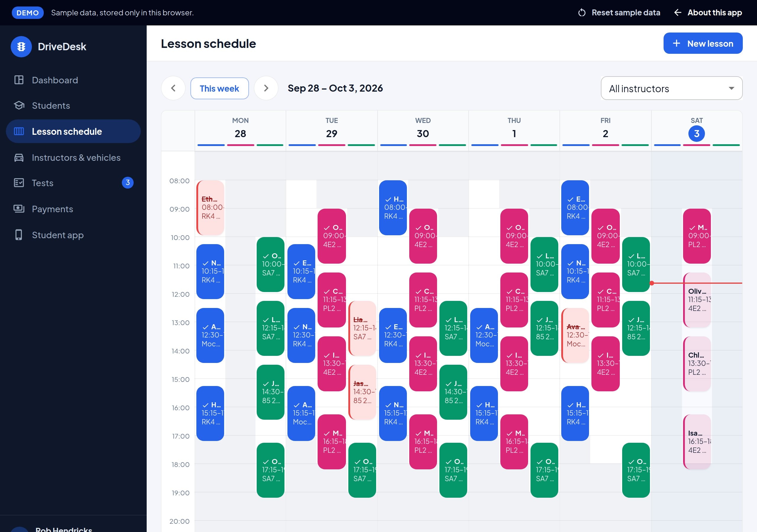Click the DriveDesk traffic light logo
757x532 pixels.
click(x=21, y=46)
